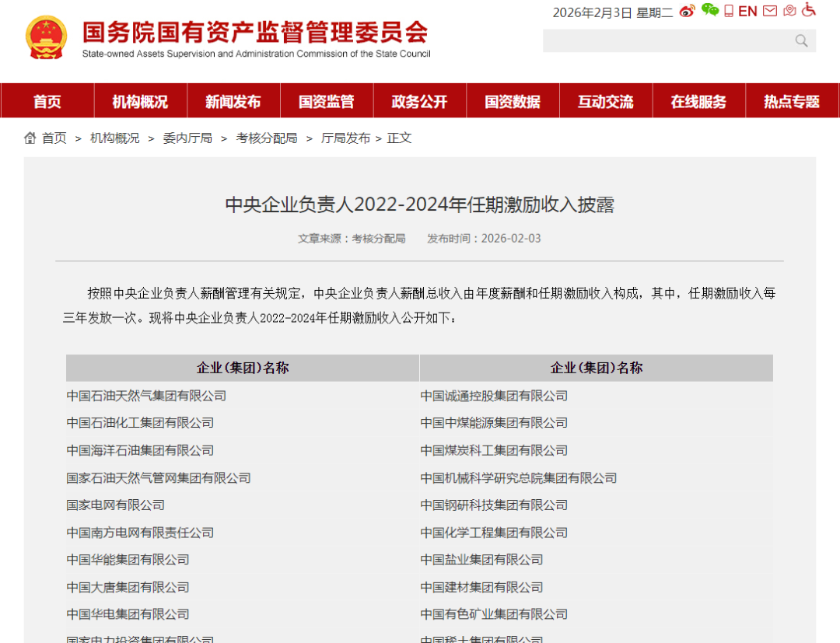Viewport: 840px width, 643px height.
Task: Click the national emblem logo
Action: coord(46,37)
